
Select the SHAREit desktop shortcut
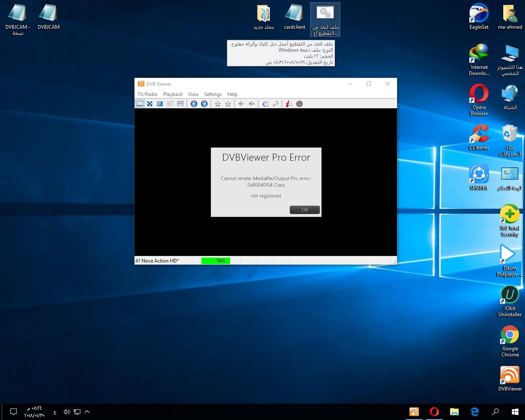tap(479, 178)
